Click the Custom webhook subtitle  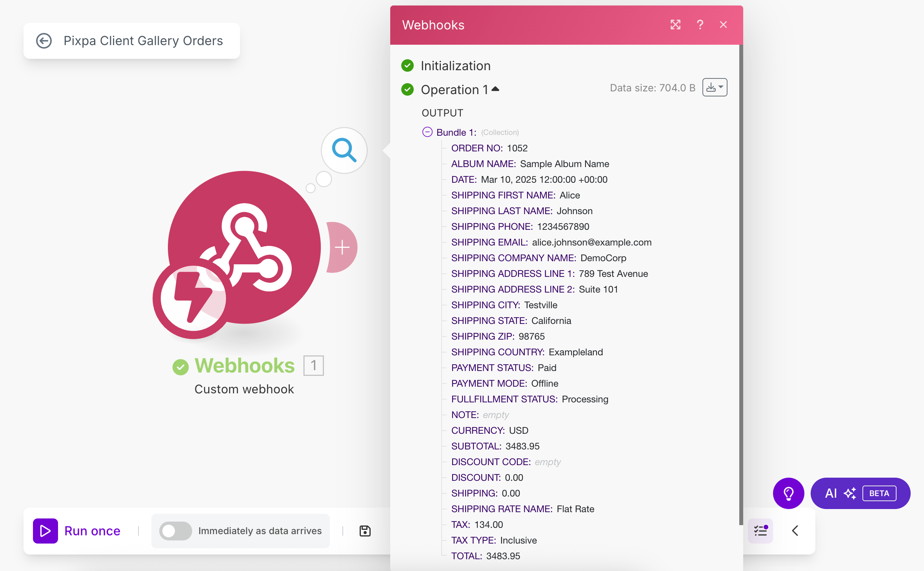point(244,389)
